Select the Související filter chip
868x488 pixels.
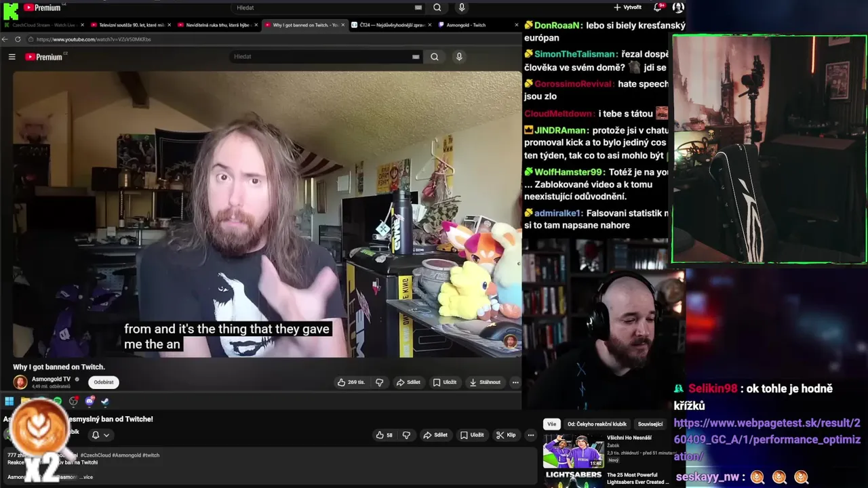coord(650,424)
